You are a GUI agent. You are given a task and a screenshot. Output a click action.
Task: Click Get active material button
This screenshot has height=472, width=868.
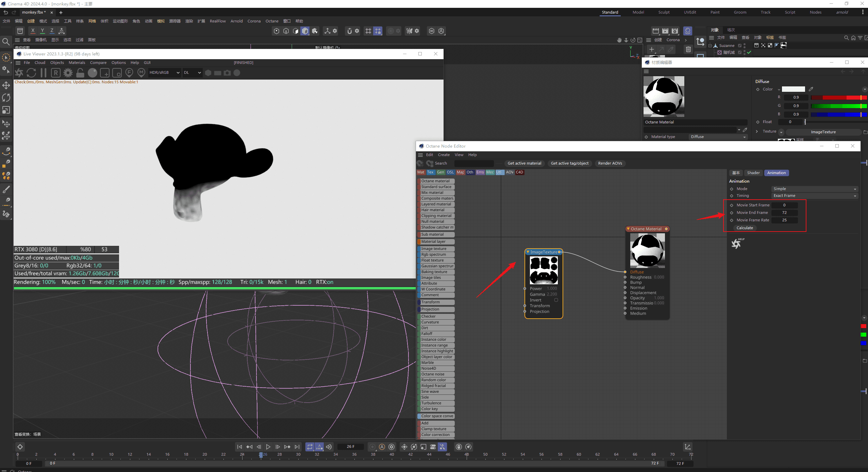(x=524, y=163)
